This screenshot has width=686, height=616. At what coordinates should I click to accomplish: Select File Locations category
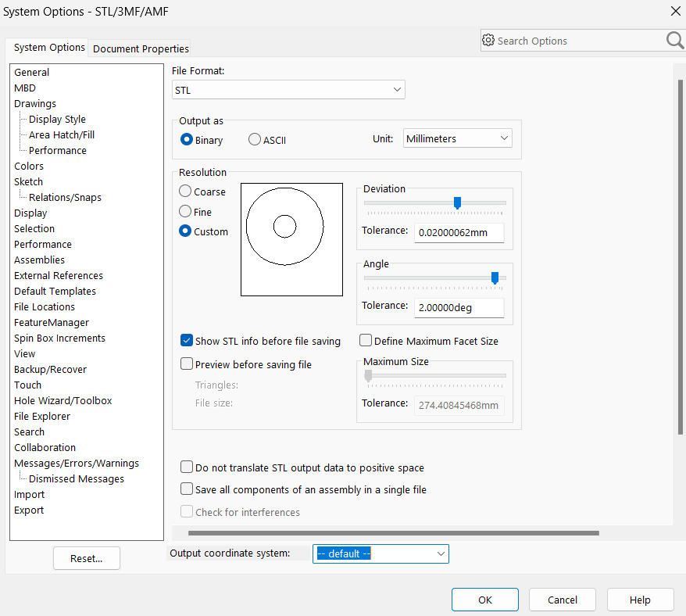(45, 307)
